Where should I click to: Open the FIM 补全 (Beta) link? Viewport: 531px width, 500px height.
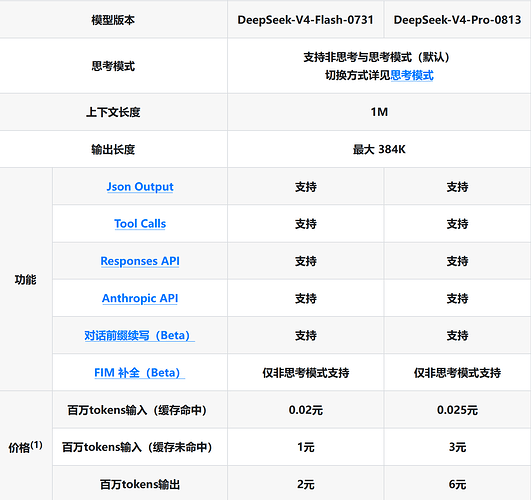tap(140, 373)
